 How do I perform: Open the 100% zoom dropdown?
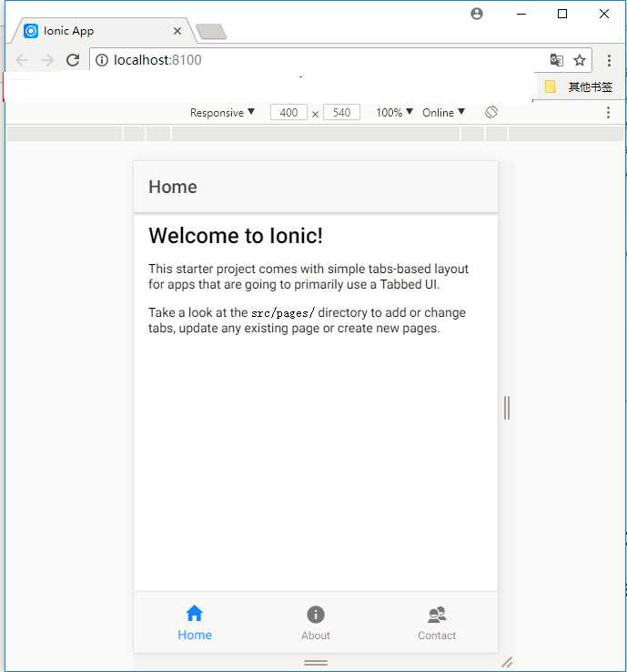(x=394, y=113)
